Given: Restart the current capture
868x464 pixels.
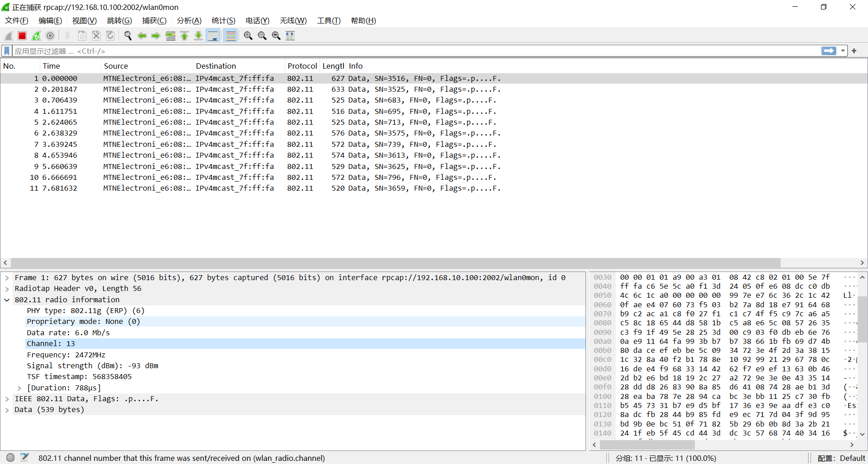Looking at the screenshot, I should point(36,36).
